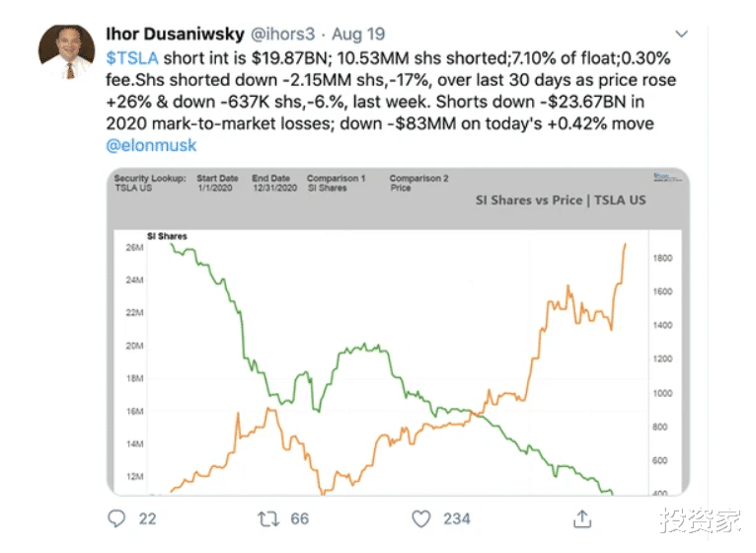
Task: Click the Comparison 2 Price field
Action: click(x=418, y=183)
